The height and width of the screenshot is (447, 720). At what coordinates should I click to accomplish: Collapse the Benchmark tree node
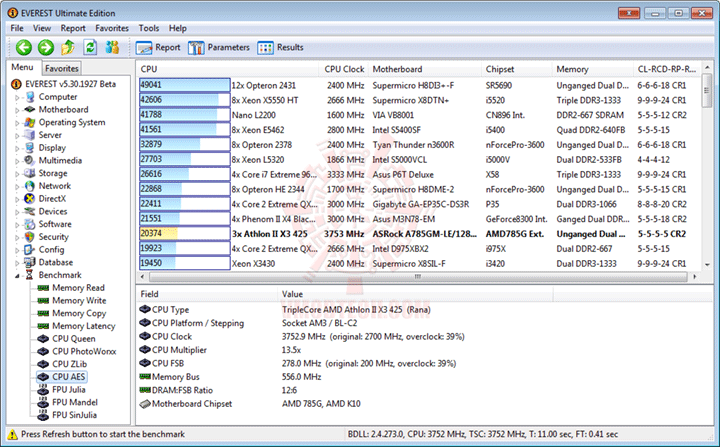click(17, 276)
